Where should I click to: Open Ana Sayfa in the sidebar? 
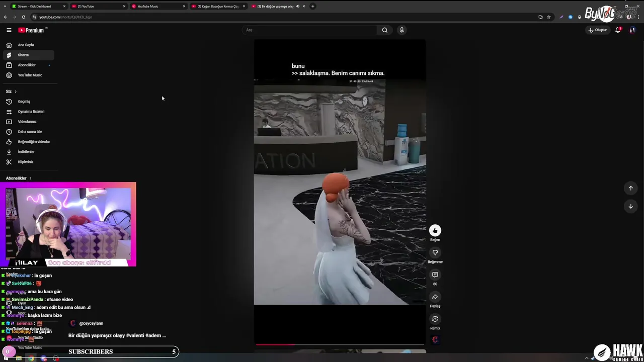[28, 45]
